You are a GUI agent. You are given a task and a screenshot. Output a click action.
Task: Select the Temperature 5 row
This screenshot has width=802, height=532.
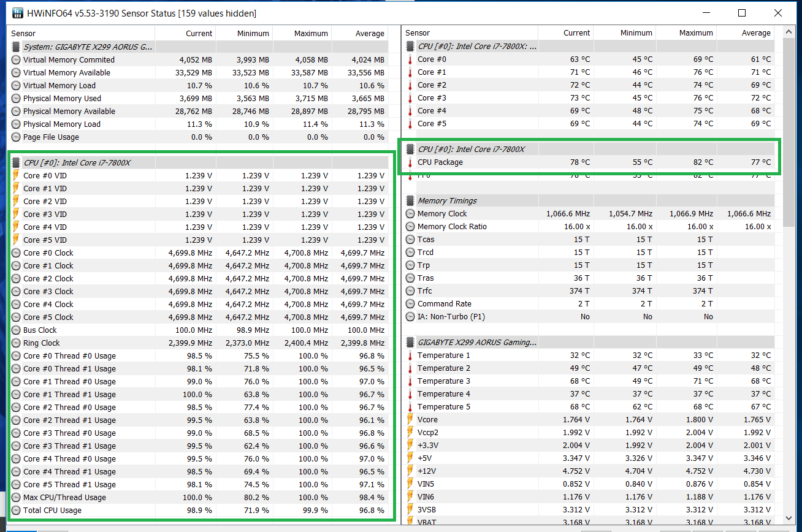[589, 406]
